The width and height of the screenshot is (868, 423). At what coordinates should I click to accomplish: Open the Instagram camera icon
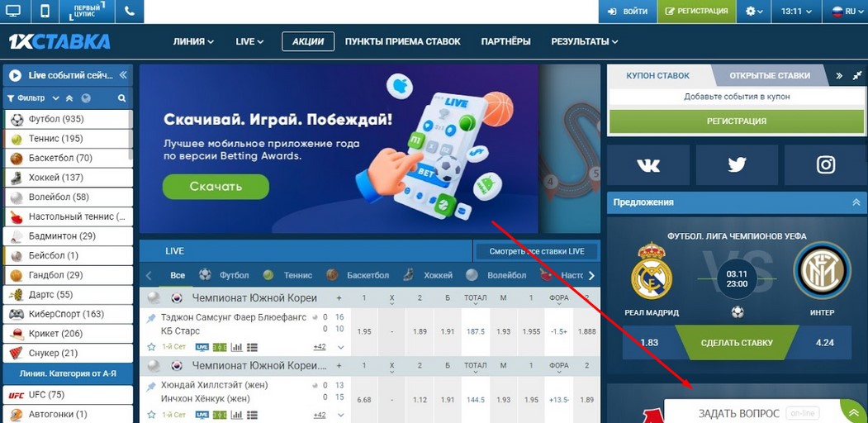coord(825,165)
